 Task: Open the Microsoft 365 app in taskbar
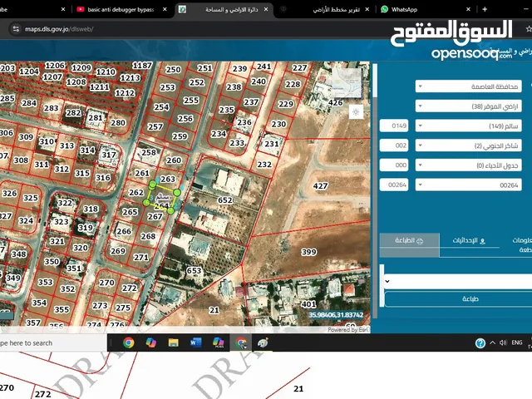[218, 342]
